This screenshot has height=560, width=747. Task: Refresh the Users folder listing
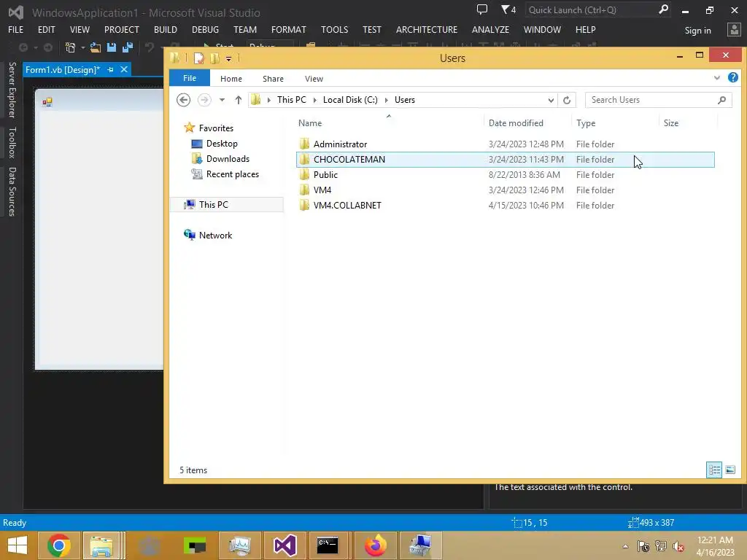566,100
